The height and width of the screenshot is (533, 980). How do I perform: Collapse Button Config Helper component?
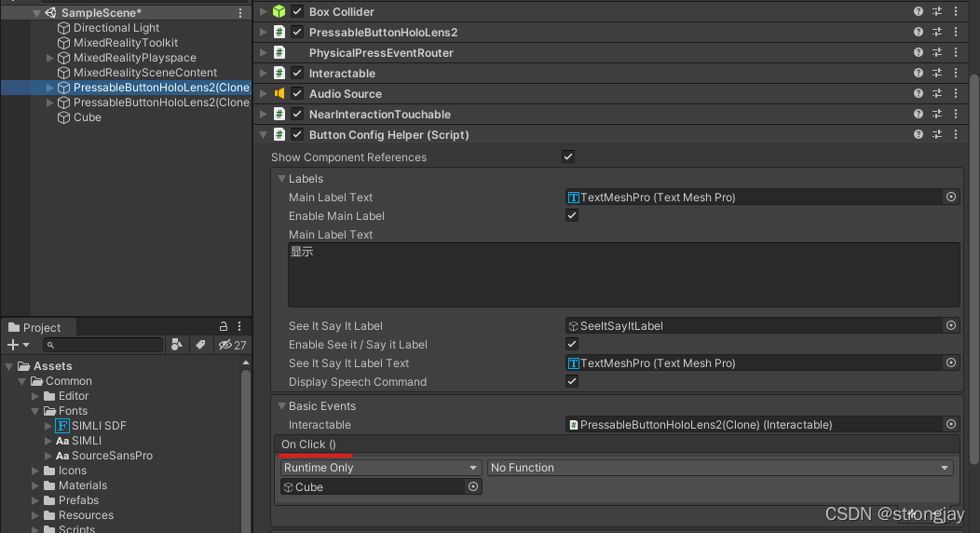coord(263,134)
